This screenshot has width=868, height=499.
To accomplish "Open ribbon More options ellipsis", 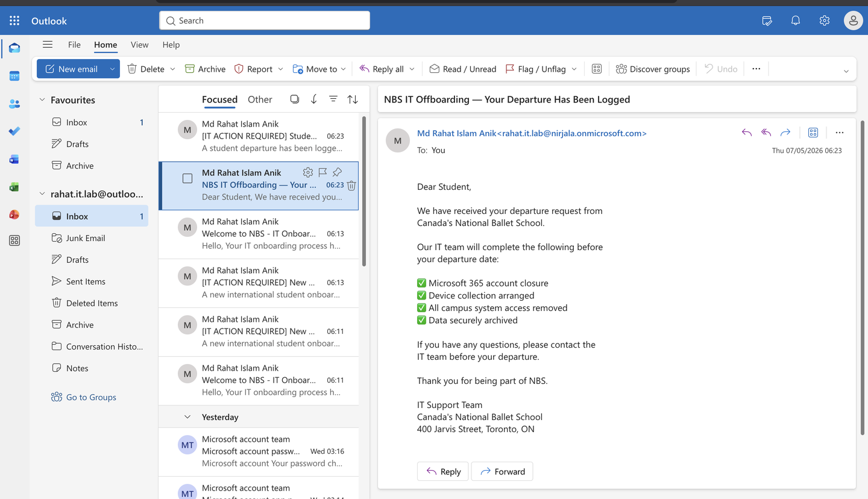I will tap(756, 69).
